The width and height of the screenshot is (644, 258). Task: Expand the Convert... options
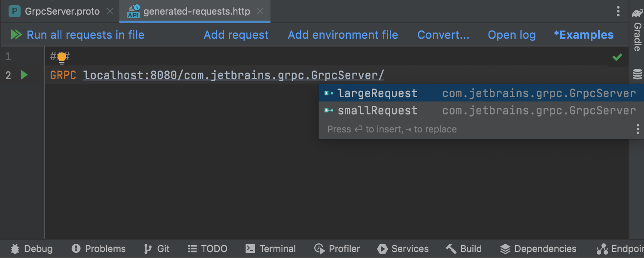[x=443, y=35]
